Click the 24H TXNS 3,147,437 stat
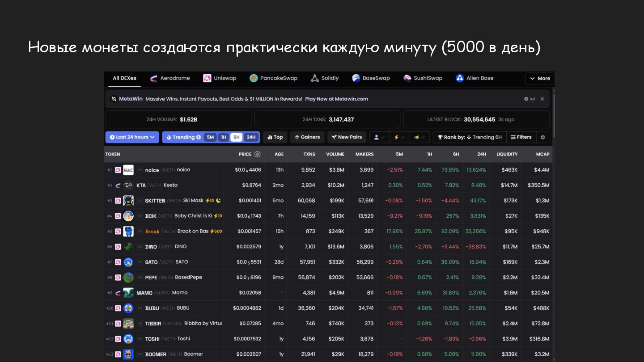The image size is (644, 362). tap(327, 119)
